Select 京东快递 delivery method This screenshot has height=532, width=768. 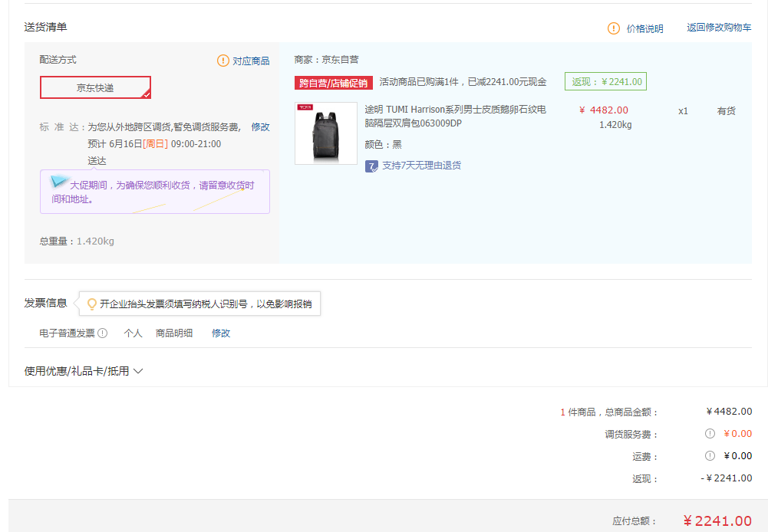coord(95,87)
